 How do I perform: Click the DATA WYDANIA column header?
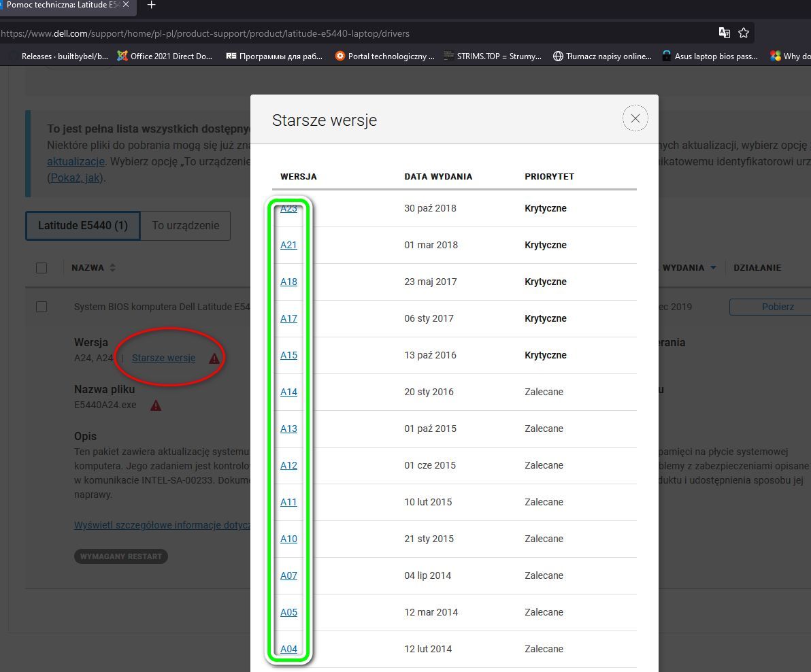[x=438, y=176]
